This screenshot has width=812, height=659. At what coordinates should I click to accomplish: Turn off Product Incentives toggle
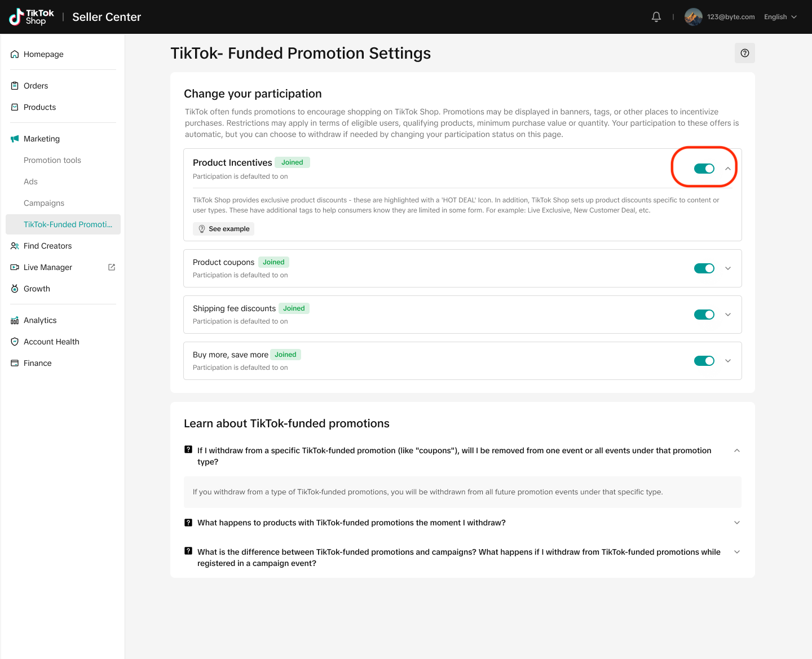[704, 169]
